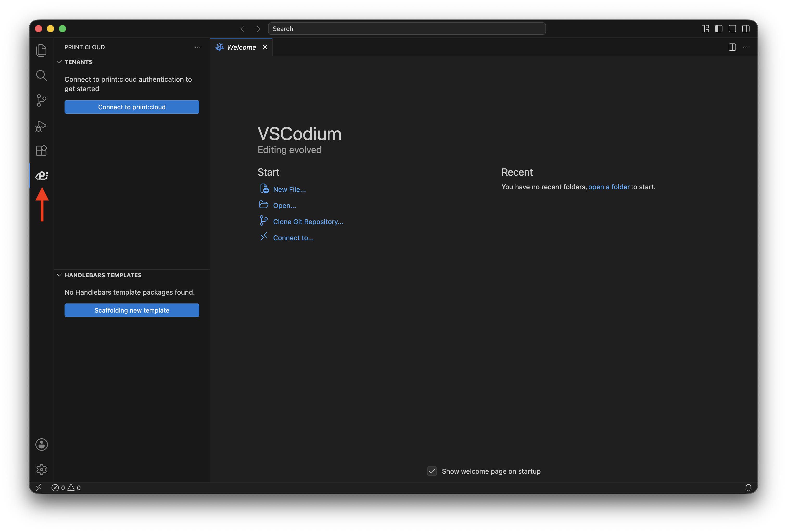The image size is (787, 532).
Task: Open editor More Actions ellipsis
Action: pyautogui.click(x=746, y=47)
